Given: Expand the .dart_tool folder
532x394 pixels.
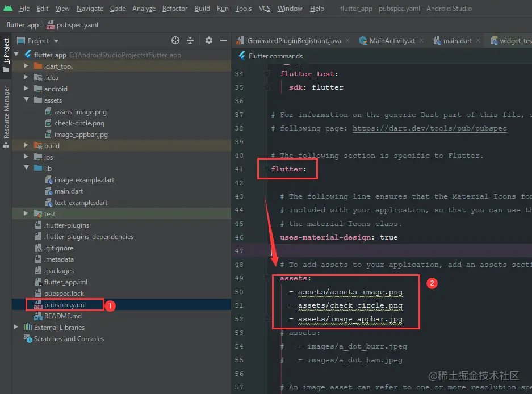Looking at the screenshot, I should click(x=26, y=65).
